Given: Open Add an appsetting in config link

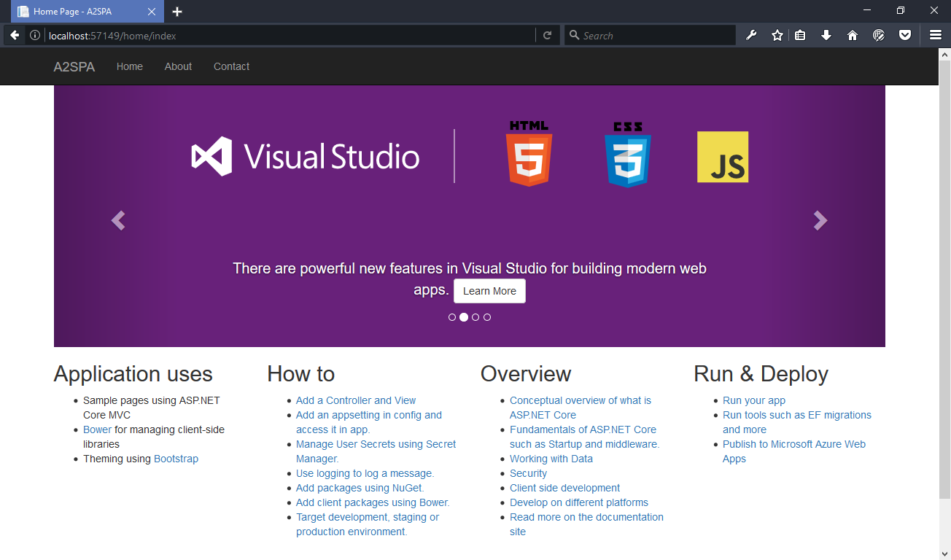Looking at the screenshot, I should [x=369, y=422].
